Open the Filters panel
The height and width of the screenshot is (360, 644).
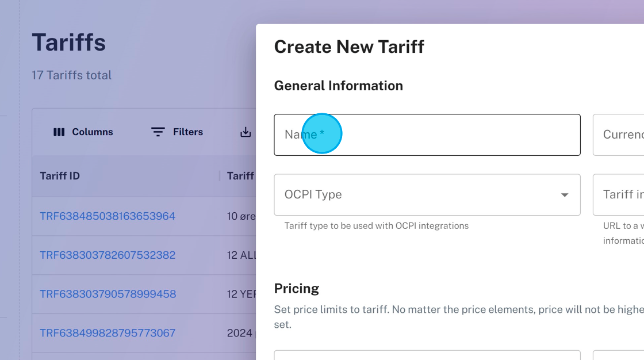177,132
